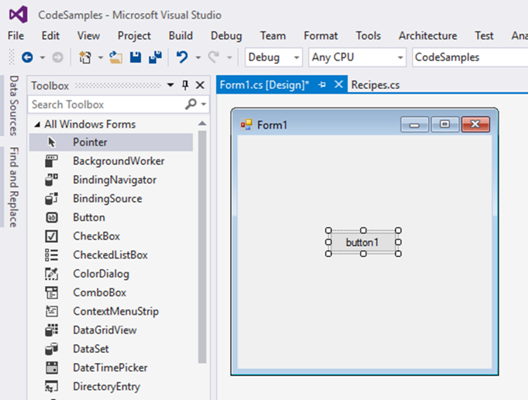Collapse the All Windows Forms group
Image resolution: width=528 pixels, height=400 pixels.
[37, 125]
